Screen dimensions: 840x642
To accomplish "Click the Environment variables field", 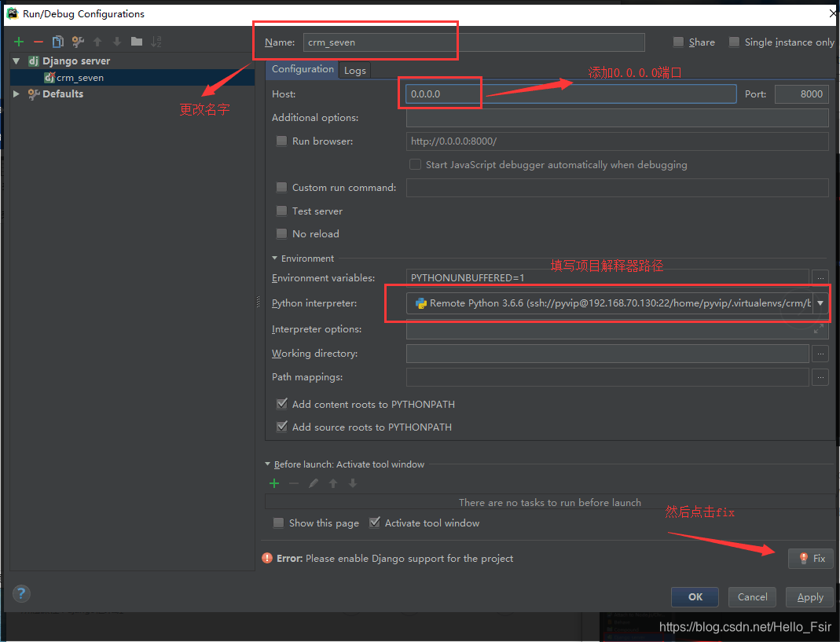I will pos(607,277).
